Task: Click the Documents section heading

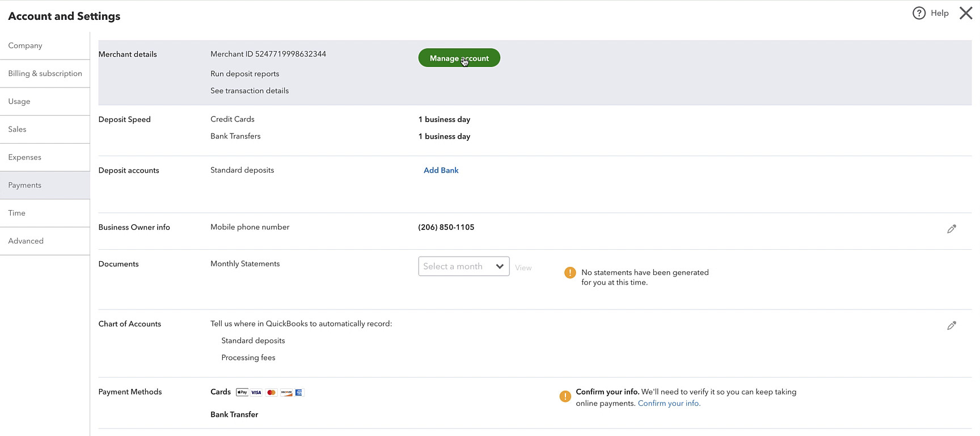Action: pos(119,264)
